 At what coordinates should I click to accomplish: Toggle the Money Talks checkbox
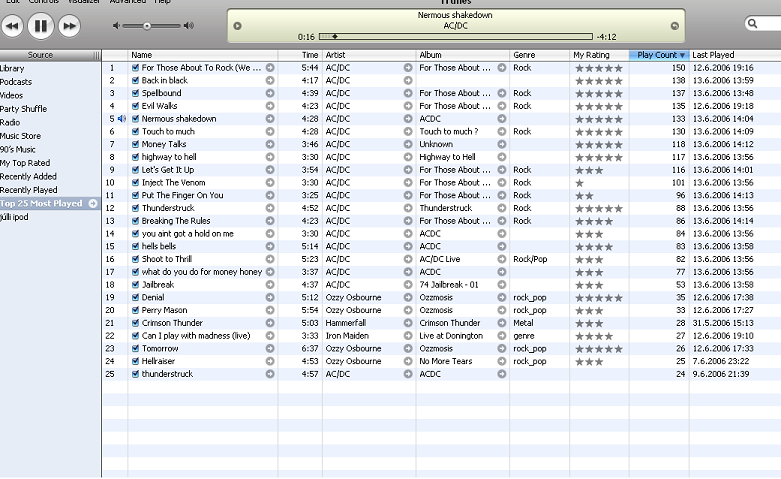[x=135, y=144]
